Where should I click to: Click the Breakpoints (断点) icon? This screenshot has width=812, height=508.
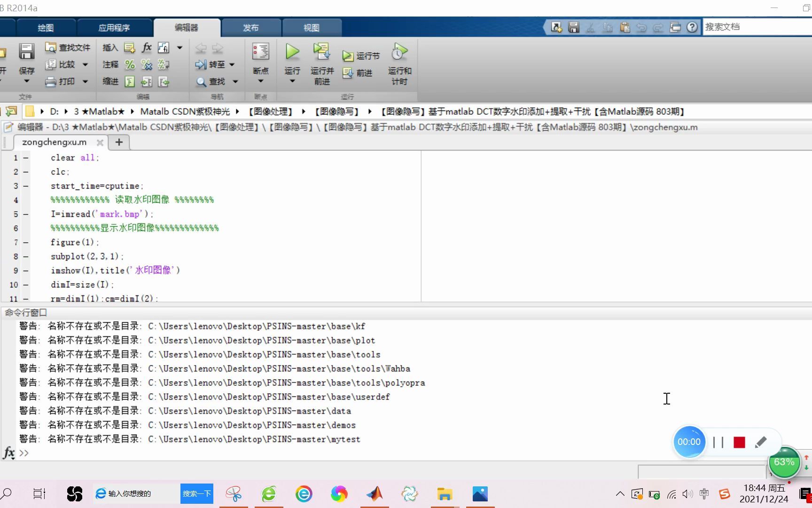click(x=260, y=52)
